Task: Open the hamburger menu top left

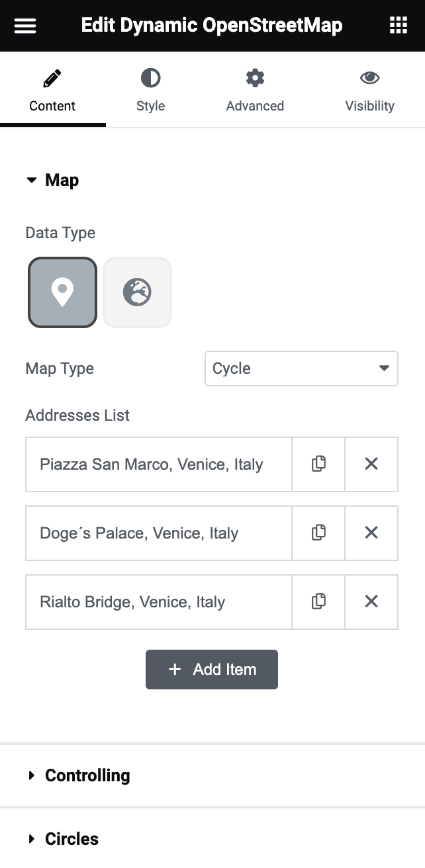Action: coord(24,25)
